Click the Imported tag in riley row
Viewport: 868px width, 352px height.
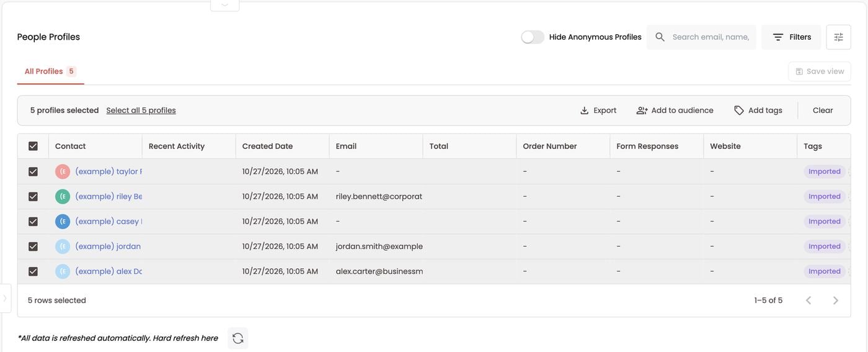[825, 197]
